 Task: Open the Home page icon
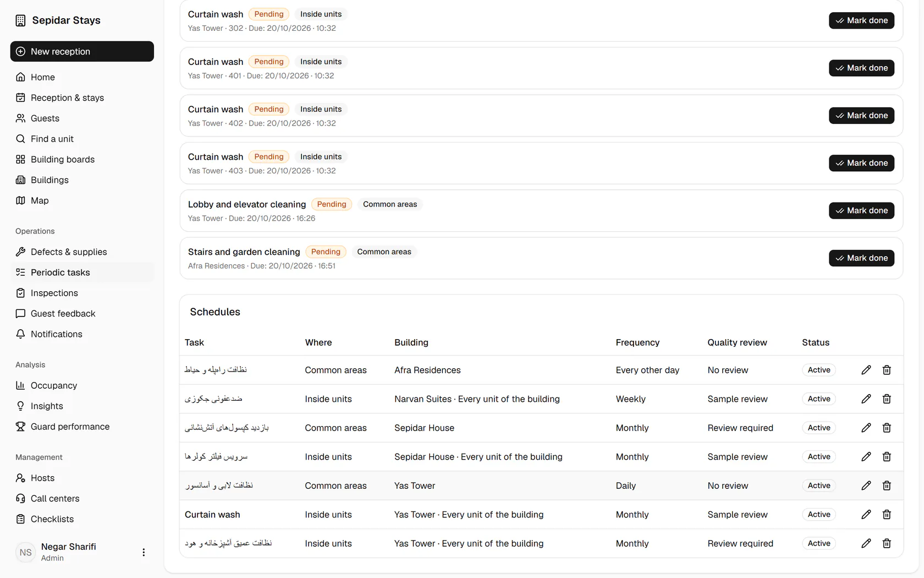(x=20, y=77)
